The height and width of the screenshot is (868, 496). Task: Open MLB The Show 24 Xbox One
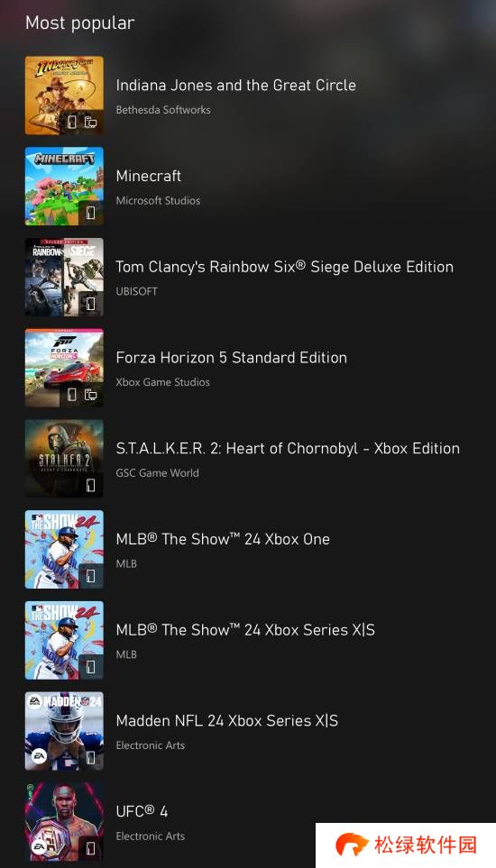(223, 539)
